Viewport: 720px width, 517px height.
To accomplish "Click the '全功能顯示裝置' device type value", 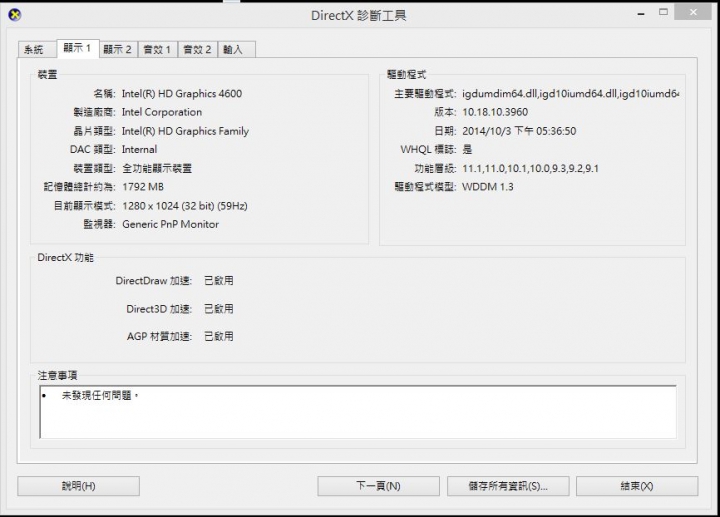I will point(157,169).
